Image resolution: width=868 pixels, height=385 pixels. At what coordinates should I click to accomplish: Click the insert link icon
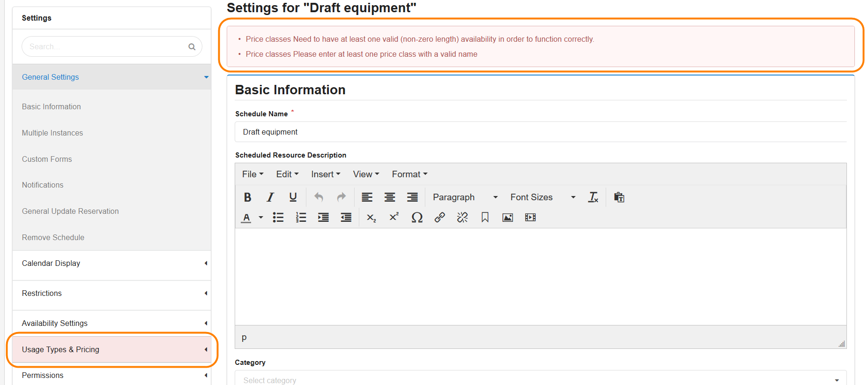439,218
